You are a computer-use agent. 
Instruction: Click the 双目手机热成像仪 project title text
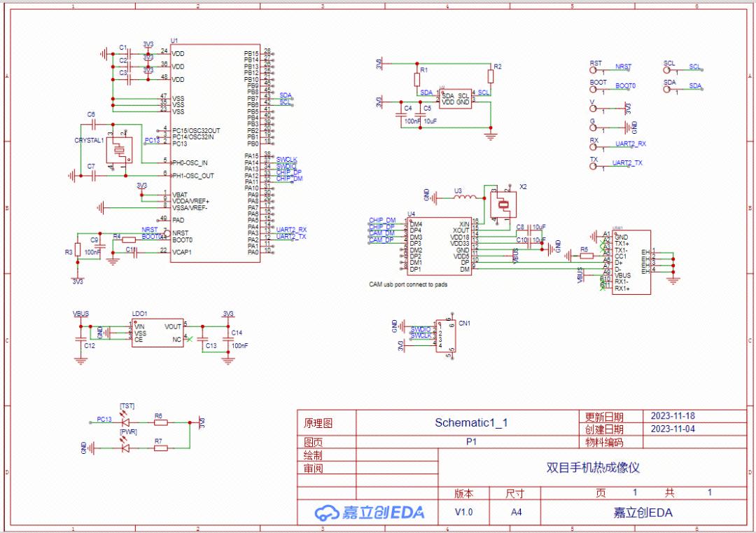click(592, 467)
